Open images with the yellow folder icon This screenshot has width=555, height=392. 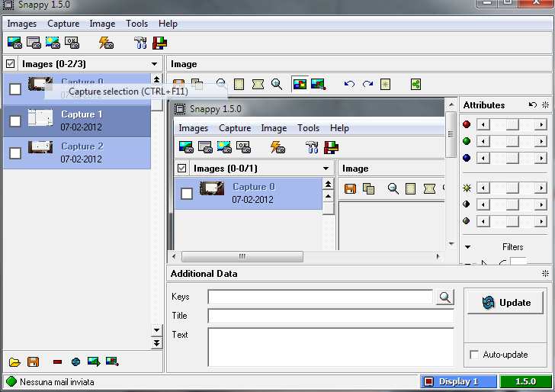[14, 362]
